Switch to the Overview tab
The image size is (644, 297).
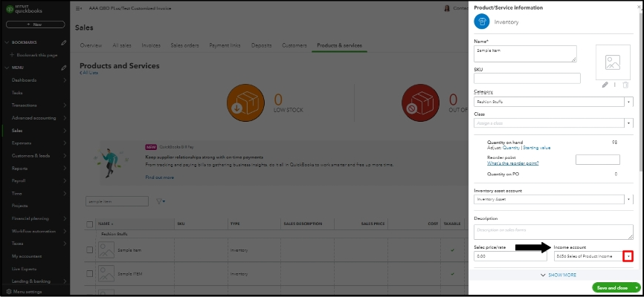[x=91, y=45]
